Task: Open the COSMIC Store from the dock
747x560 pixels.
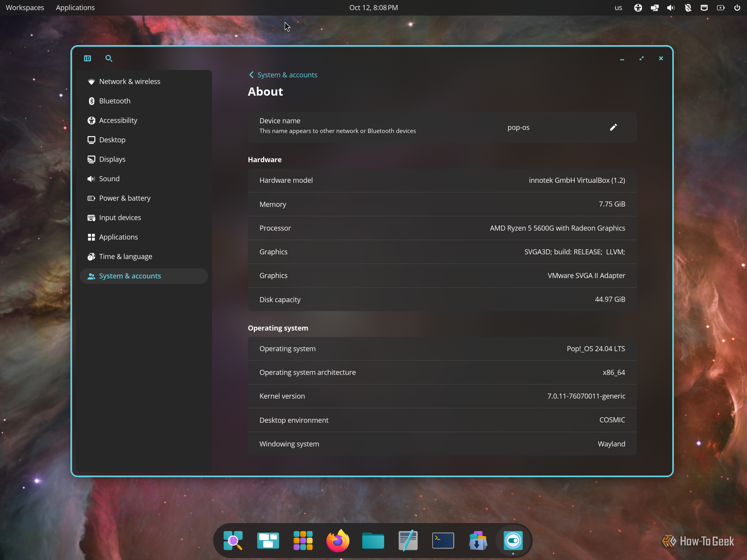Action: coord(478,541)
